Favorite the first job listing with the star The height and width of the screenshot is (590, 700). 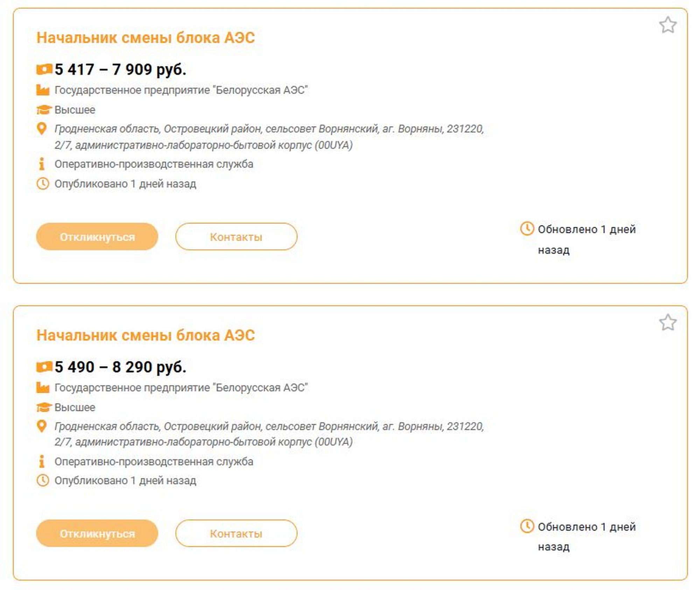(x=667, y=25)
